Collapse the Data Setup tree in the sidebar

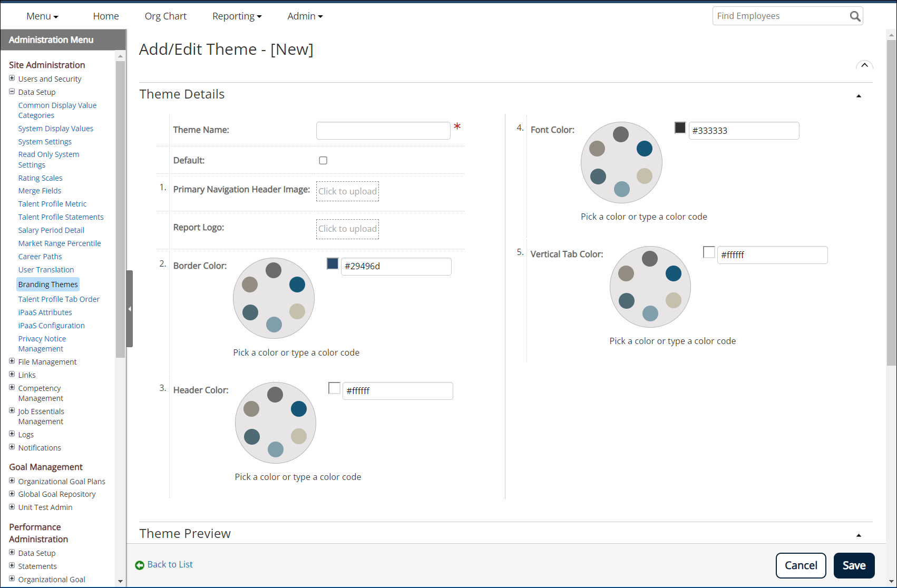point(12,91)
